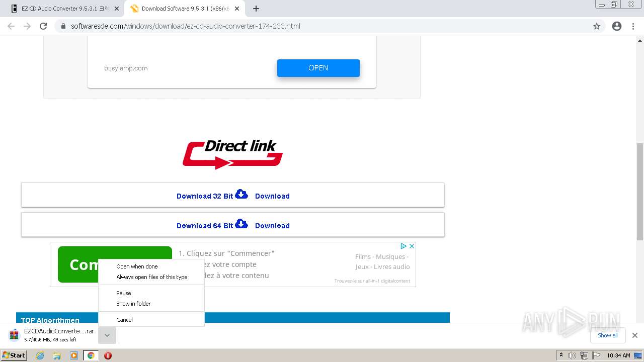Click the address bar URL

pyautogui.click(x=186, y=26)
